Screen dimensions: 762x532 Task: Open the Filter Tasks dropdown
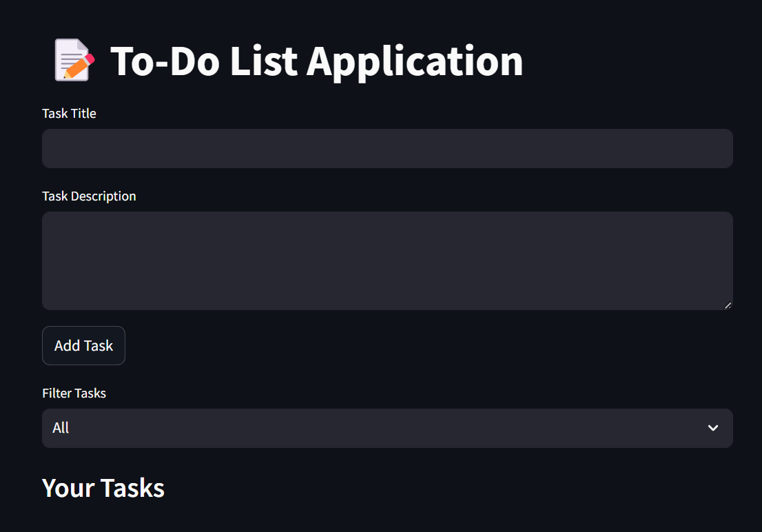point(387,428)
